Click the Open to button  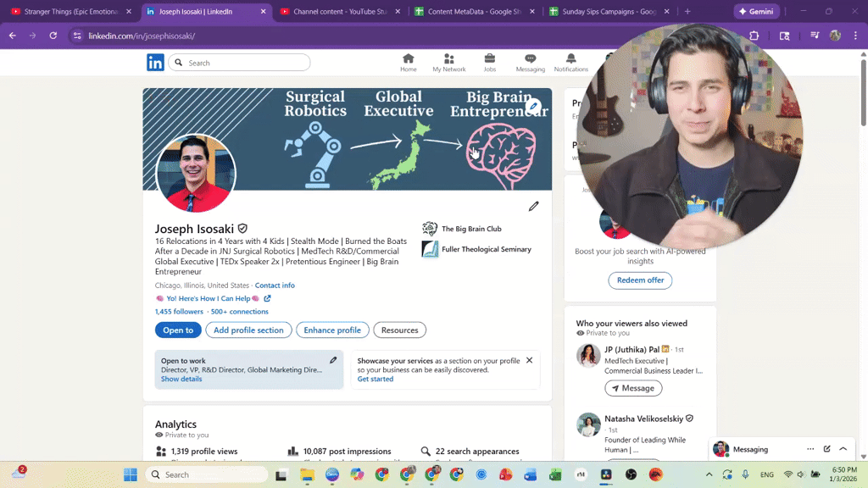[x=178, y=330]
